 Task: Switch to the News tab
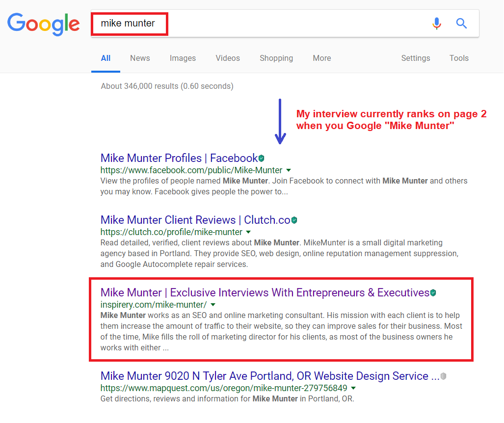[x=140, y=58]
